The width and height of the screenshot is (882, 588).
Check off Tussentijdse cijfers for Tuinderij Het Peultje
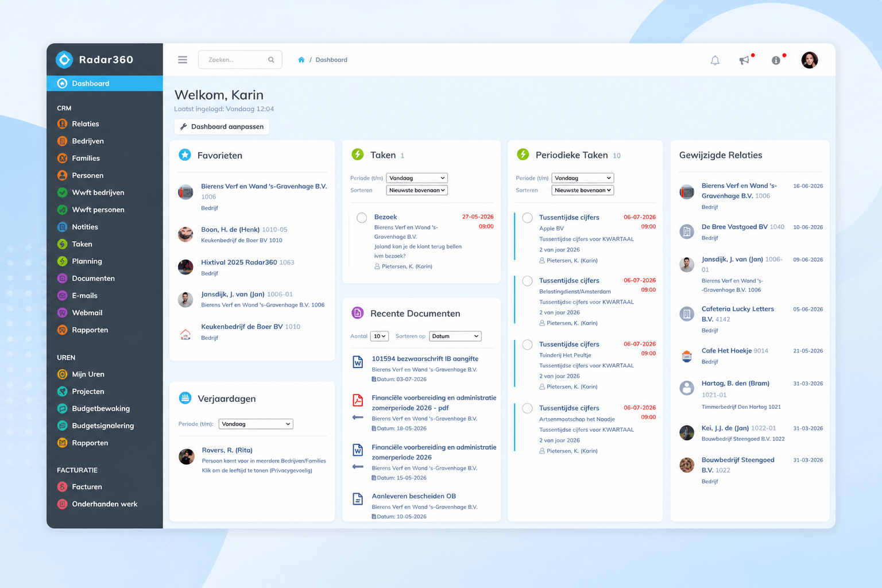pyautogui.click(x=527, y=345)
